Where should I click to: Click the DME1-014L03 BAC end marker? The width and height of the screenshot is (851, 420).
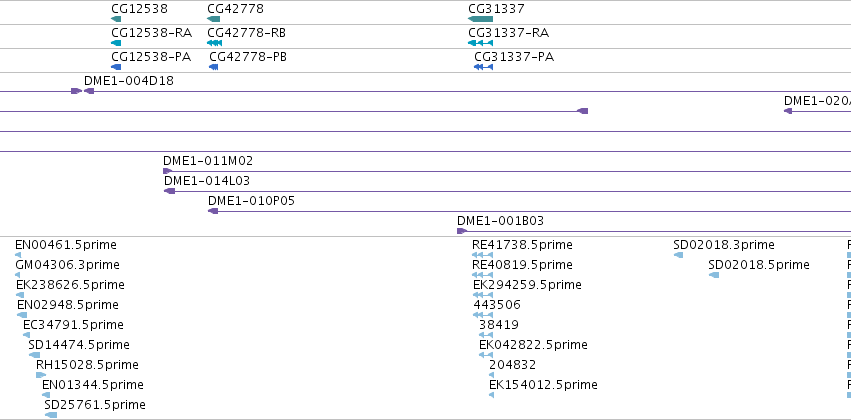point(169,191)
